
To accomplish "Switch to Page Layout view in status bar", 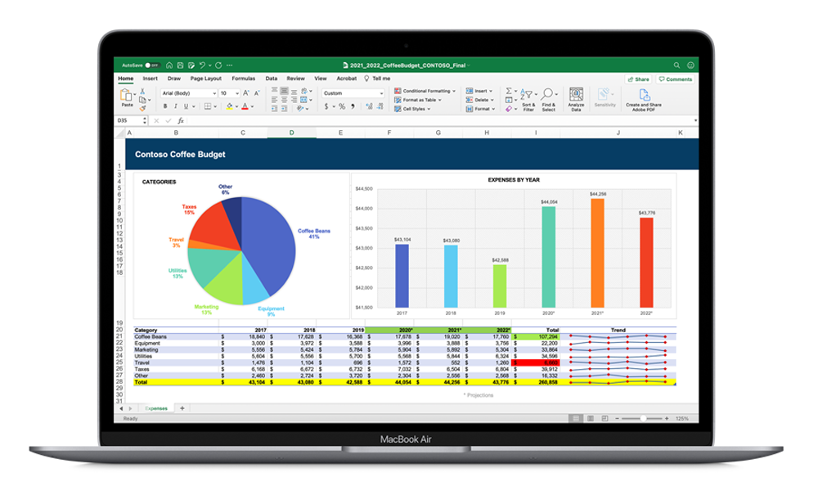I will [590, 418].
